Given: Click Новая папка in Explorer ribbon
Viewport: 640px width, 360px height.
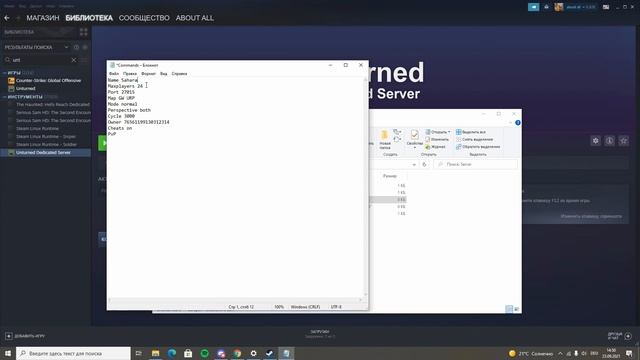Looking at the screenshot, I should click(384, 140).
